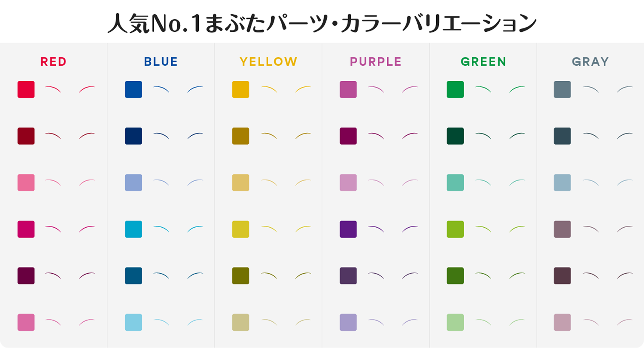Select the bright red swatch under RED
This screenshot has height=348, width=644.
26,89
